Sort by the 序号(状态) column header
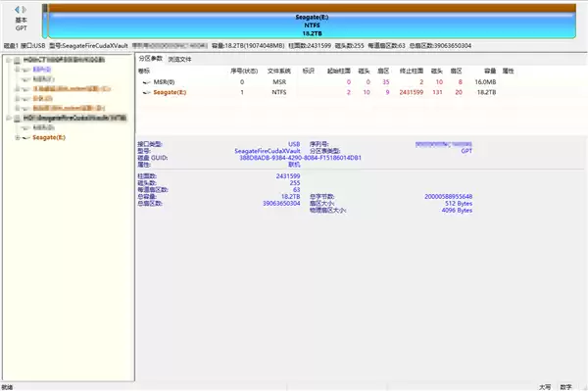 244,71
